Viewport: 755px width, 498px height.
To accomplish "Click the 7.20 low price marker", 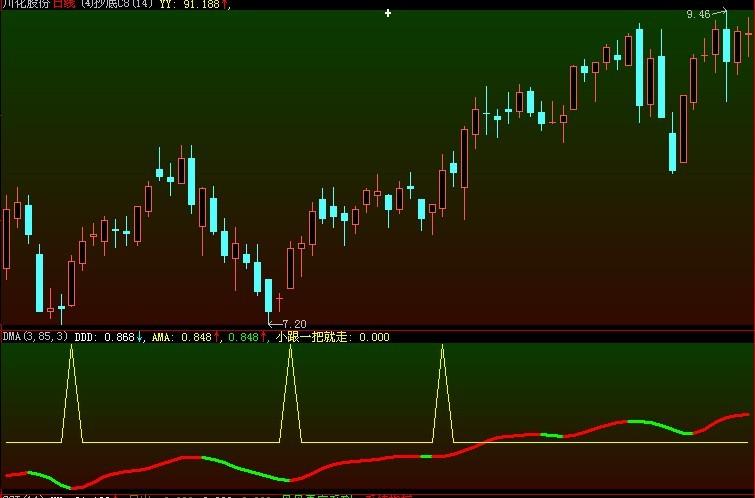I will (293, 324).
